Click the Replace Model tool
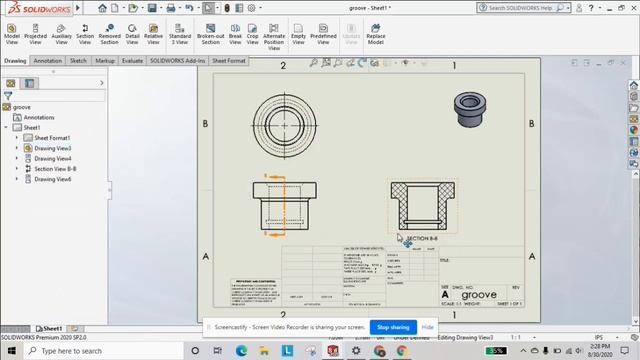This screenshot has height=360, width=640. [x=376, y=33]
